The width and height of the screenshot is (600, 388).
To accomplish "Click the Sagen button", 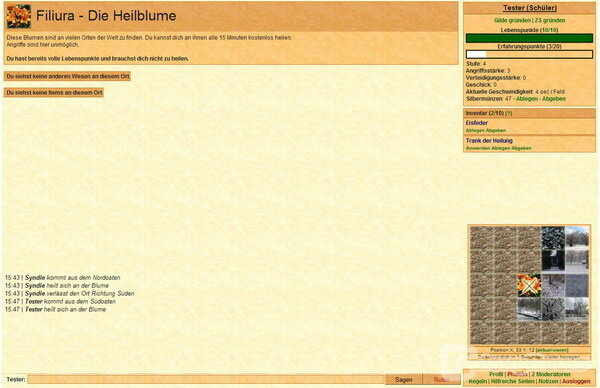I will pos(403,380).
